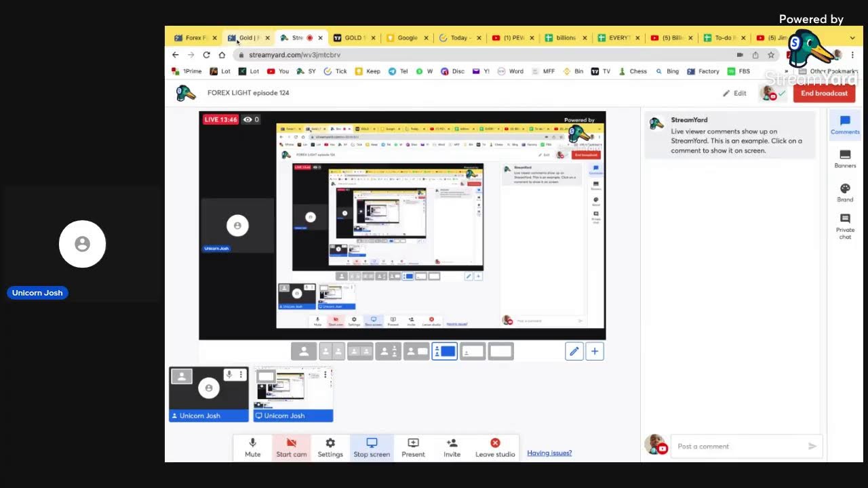This screenshot has height=488, width=868.
Task: Select the full-screen blank layout
Action: 501,351
